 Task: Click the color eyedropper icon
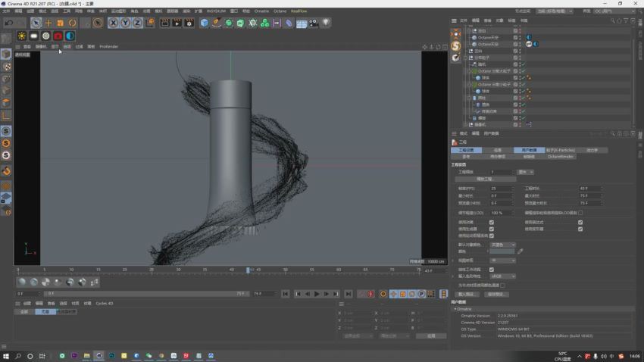point(521,251)
